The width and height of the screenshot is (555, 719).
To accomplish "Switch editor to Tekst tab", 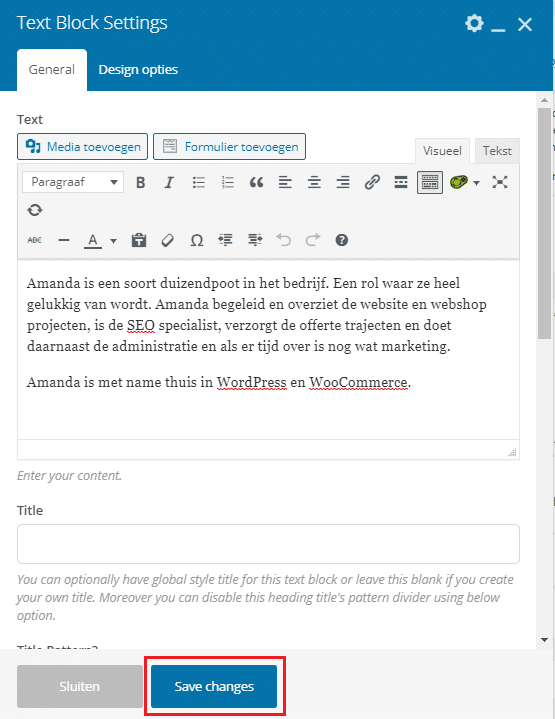I will [497, 151].
